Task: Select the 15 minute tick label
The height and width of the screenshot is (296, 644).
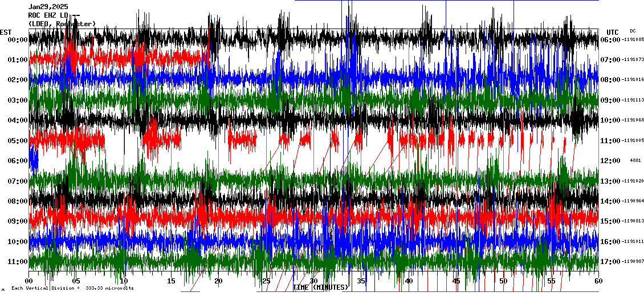Action: coord(171,281)
